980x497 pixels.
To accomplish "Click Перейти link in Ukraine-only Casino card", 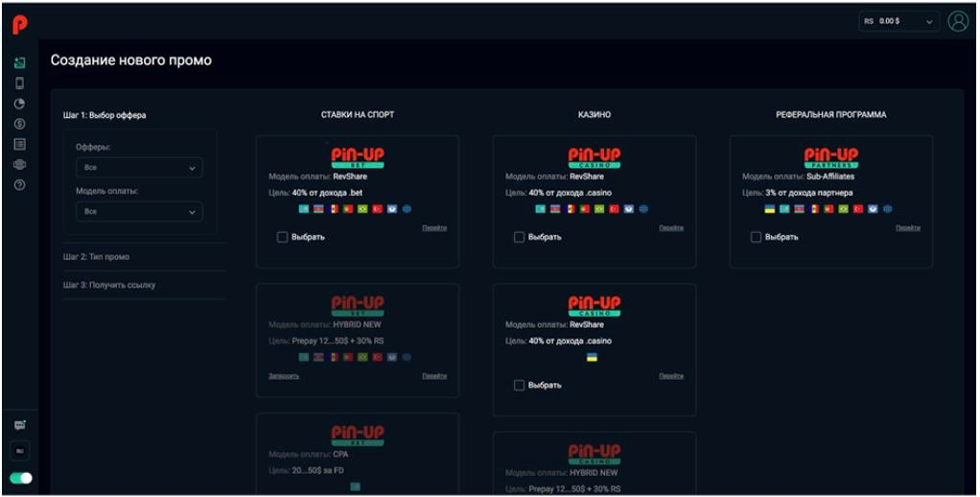I will (671, 376).
